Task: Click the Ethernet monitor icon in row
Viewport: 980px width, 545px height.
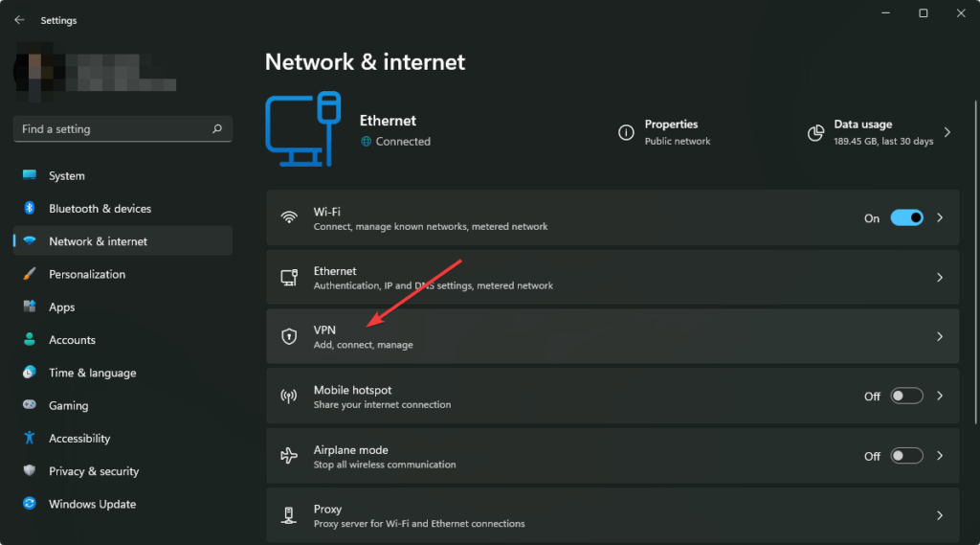Action: [289, 277]
